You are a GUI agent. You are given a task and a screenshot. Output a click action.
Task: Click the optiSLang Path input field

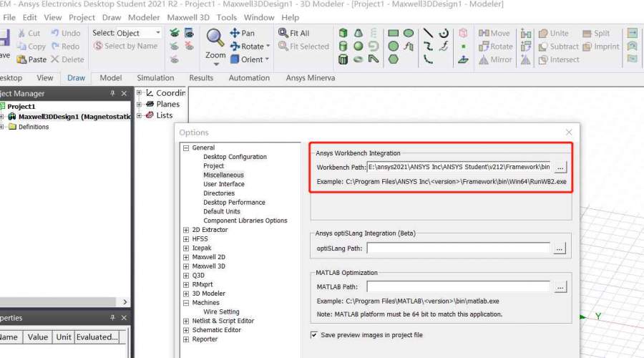point(458,248)
